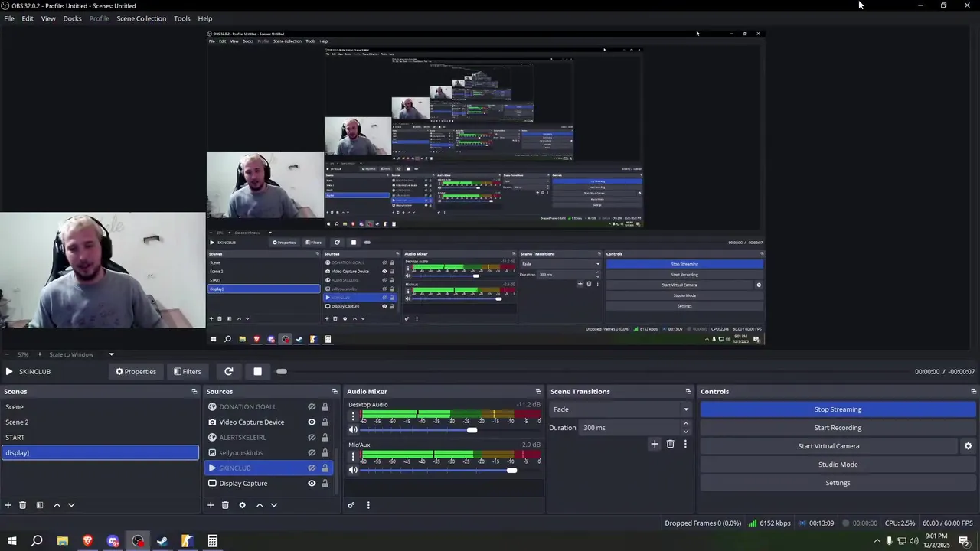The image size is (980, 551).
Task: Move source down in Sources list
Action: pos(274,505)
